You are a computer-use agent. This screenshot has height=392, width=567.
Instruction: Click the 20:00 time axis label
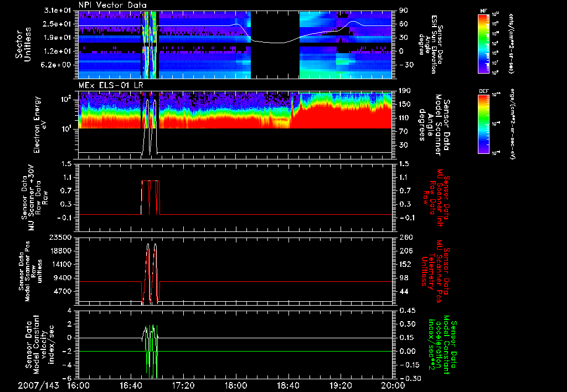click(393, 386)
